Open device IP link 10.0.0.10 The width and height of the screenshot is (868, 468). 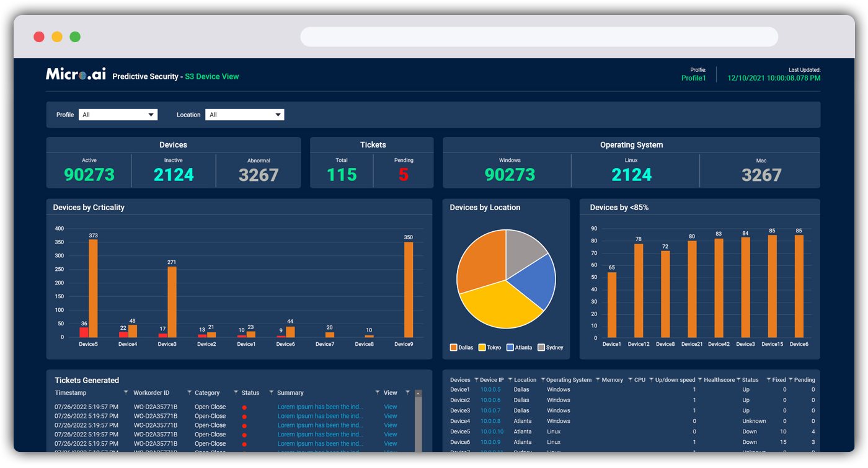click(492, 432)
